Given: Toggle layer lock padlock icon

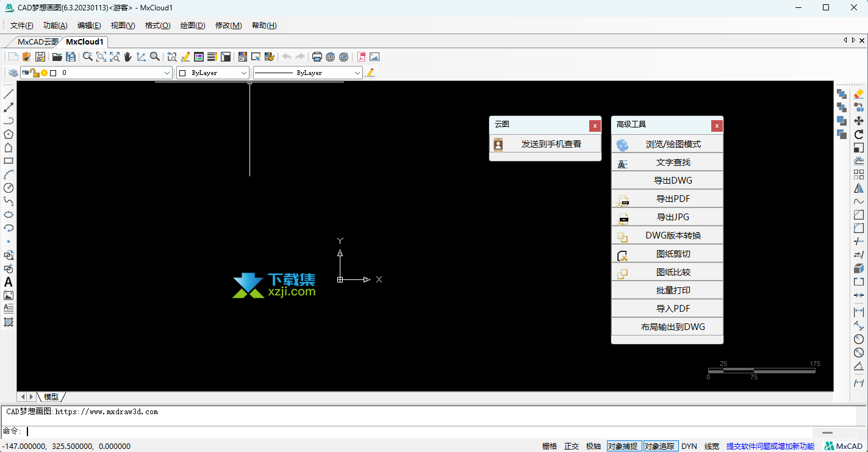Looking at the screenshot, I should (35, 73).
